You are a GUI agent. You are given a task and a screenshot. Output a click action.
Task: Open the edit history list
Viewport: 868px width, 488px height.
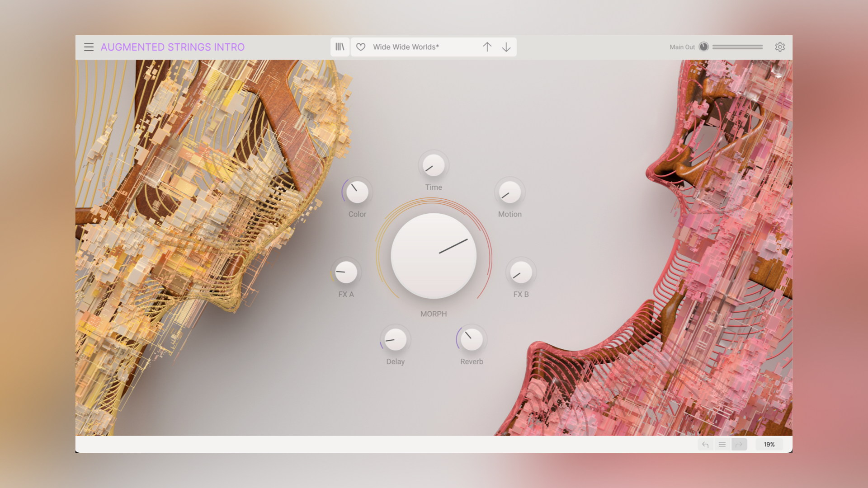722,444
